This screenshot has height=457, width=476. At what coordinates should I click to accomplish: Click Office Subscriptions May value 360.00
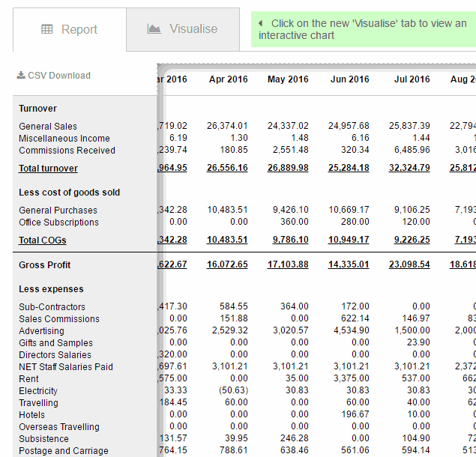[295, 222]
